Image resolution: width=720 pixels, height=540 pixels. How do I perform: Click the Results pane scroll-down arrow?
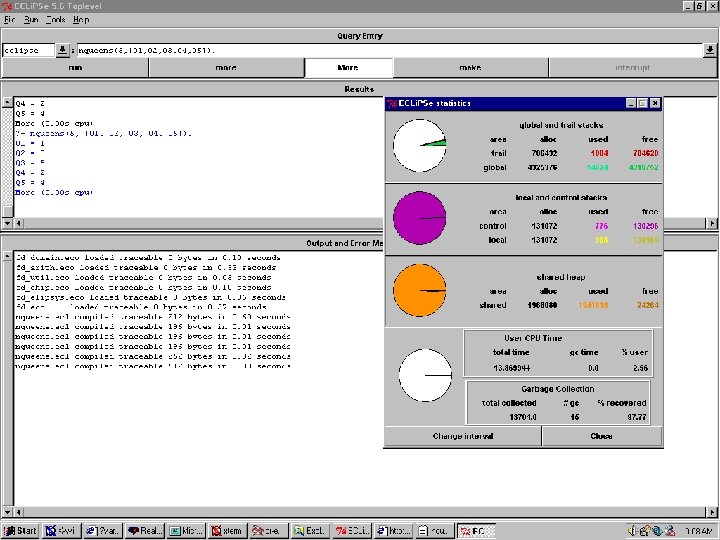7,223
